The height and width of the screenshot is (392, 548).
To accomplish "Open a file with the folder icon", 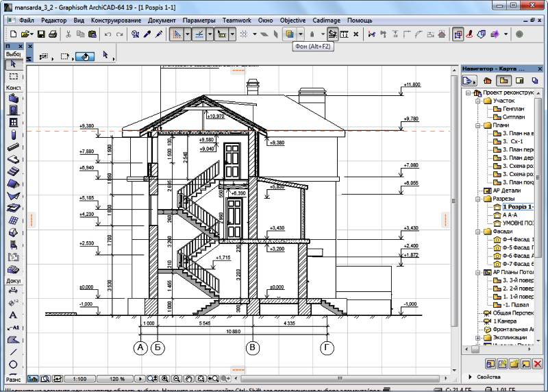I will pos(25,34).
